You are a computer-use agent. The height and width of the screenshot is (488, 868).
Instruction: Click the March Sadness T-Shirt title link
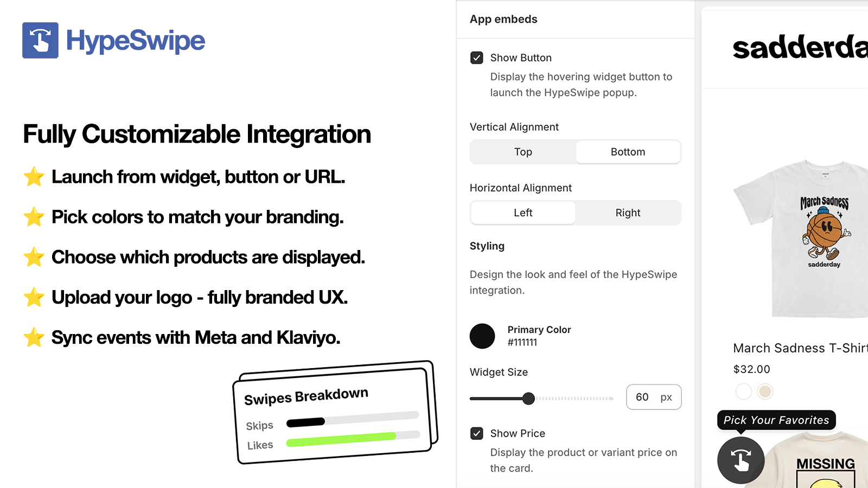801,348
